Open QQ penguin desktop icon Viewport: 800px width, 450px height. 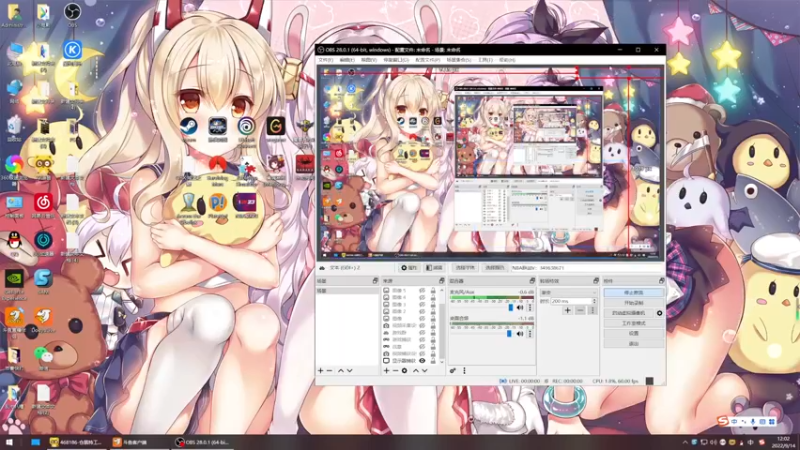14,243
